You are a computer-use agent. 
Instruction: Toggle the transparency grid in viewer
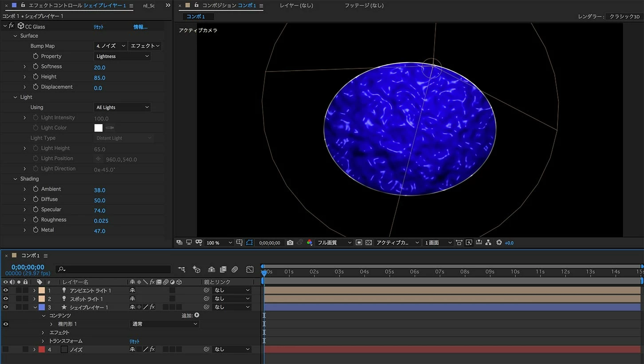[369, 243]
